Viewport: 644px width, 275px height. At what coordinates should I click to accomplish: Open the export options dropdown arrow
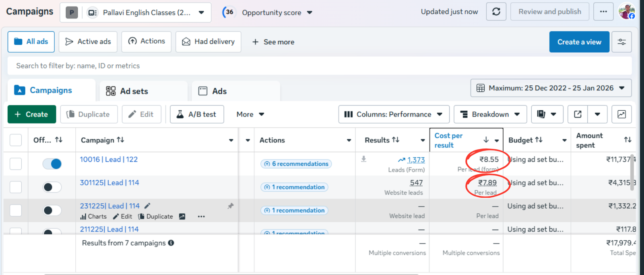(597, 114)
